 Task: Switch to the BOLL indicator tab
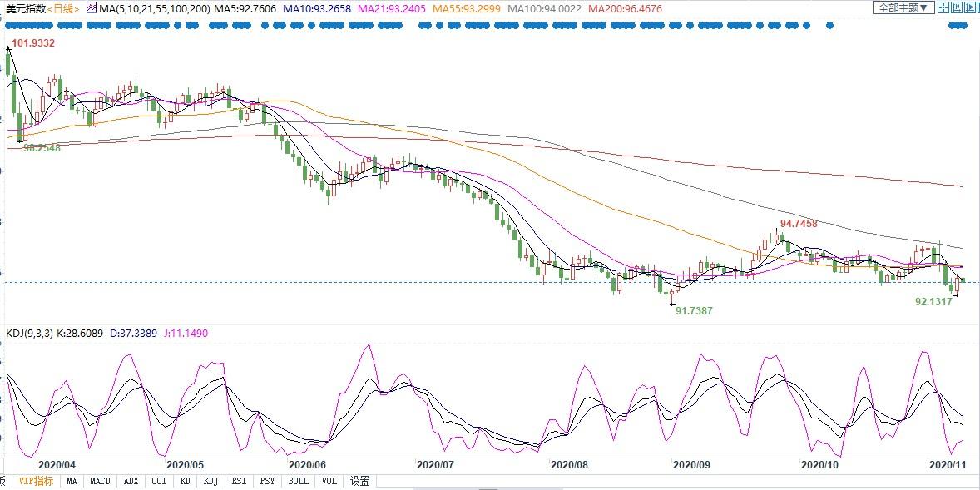pyautogui.click(x=298, y=481)
